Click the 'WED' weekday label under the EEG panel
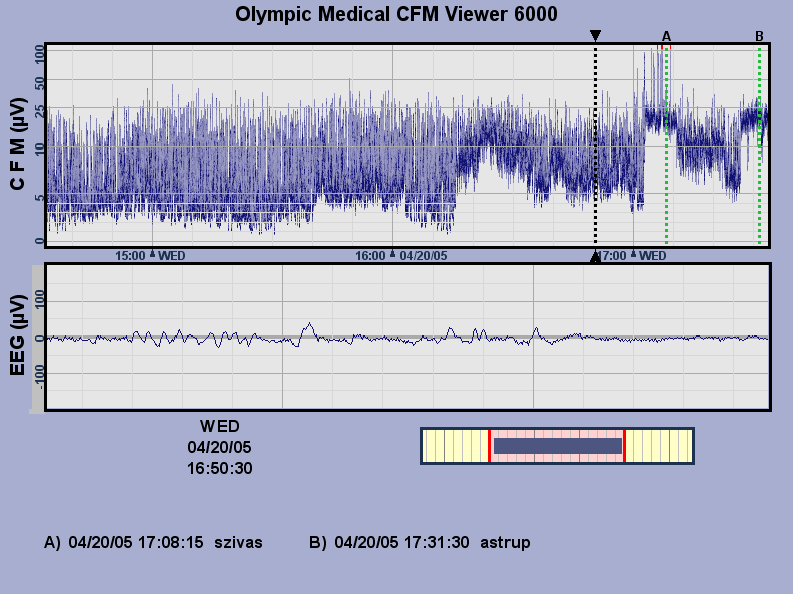Image resolution: width=793 pixels, height=594 pixels. pos(219,427)
